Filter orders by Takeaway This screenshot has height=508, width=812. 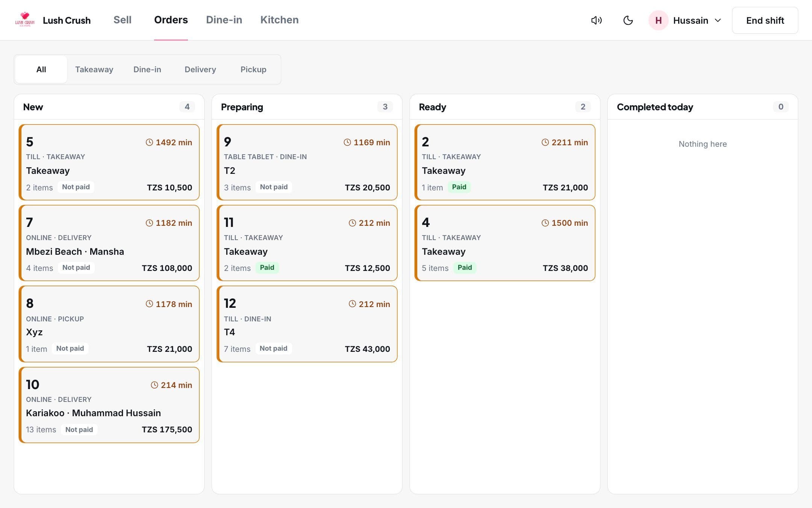pos(94,70)
